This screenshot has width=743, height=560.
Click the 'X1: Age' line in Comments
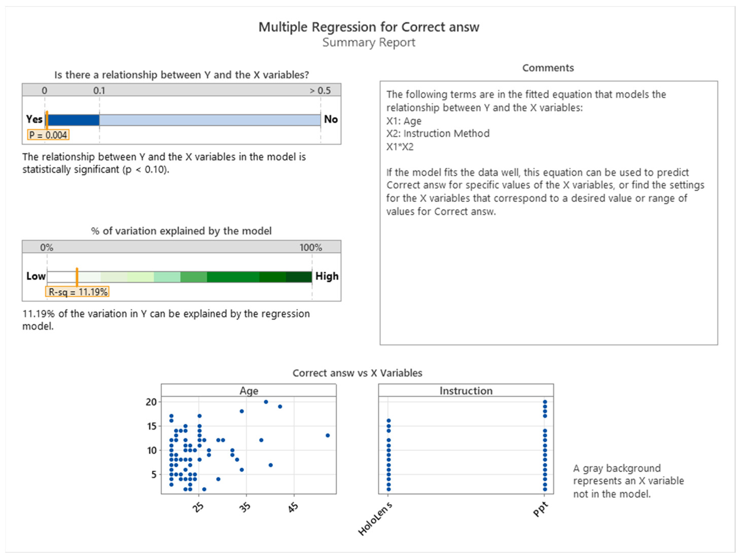404,121
